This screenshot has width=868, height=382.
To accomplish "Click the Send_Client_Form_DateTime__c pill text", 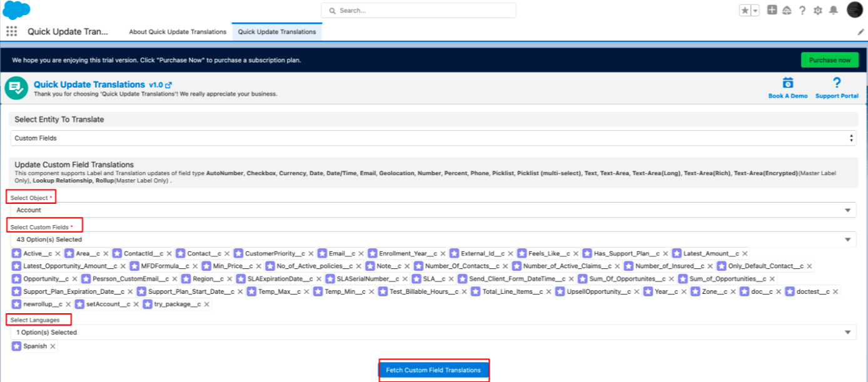I will (517, 279).
